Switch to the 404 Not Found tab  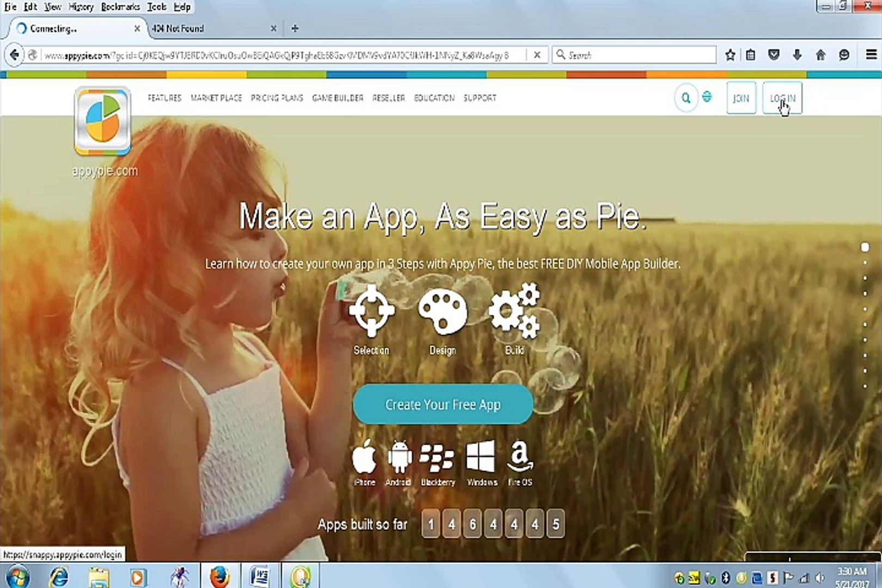coord(180,28)
